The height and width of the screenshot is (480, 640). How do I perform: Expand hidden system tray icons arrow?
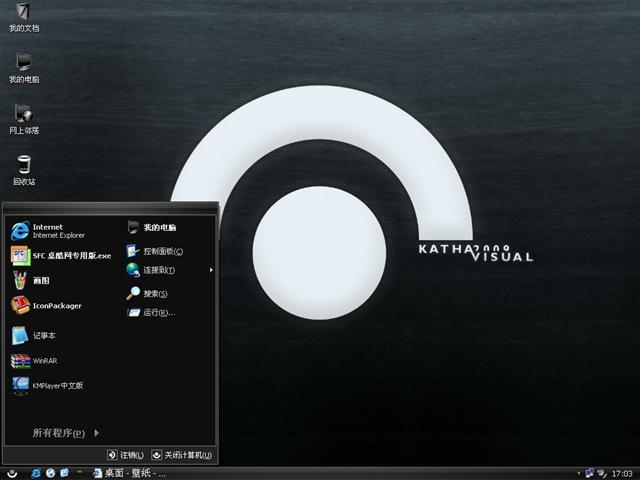tap(578, 472)
